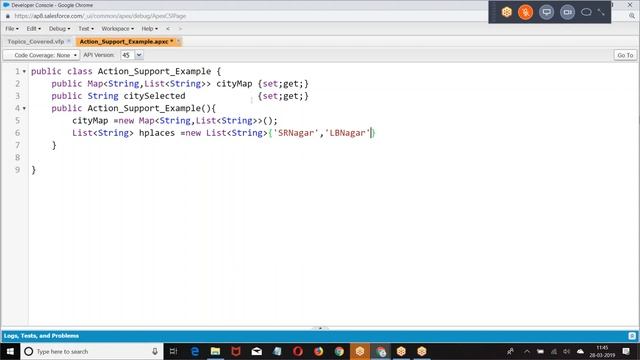Expand the API Version dropdown arrow
The image size is (640, 360).
tap(139, 55)
